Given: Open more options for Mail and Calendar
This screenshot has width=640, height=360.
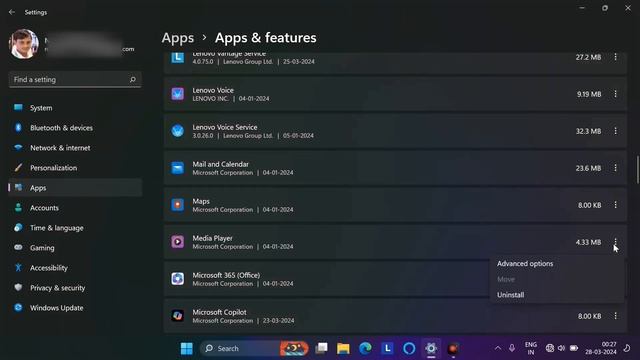Looking at the screenshot, I should (x=616, y=168).
